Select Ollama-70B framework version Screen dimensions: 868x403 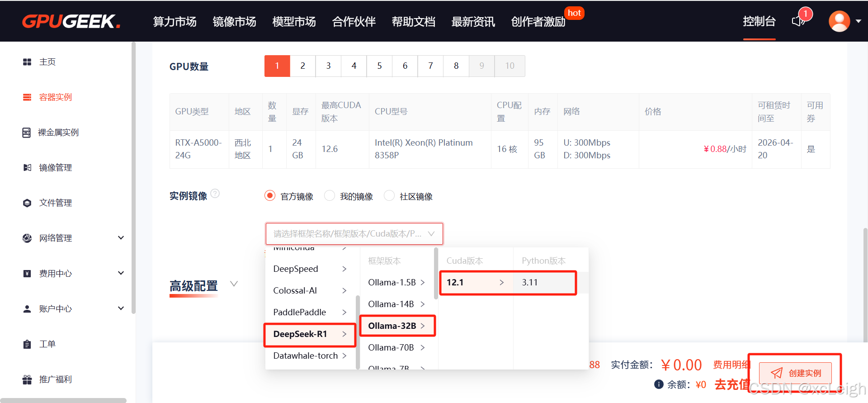point(397,348)
